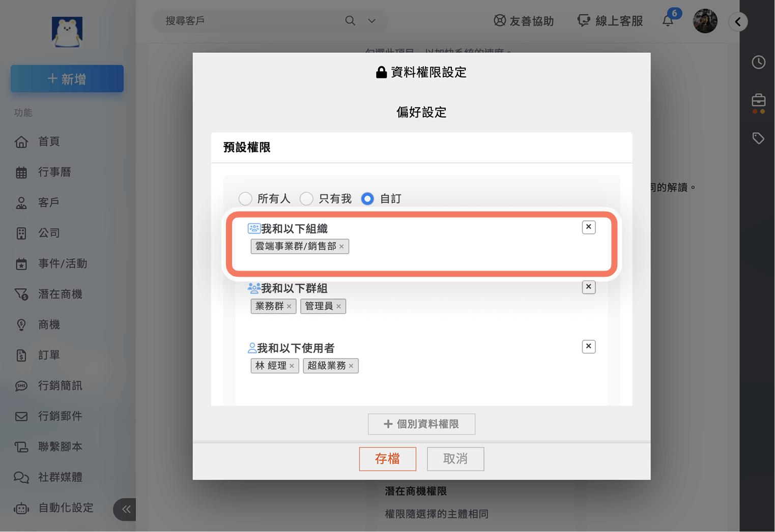The image size is (775, 532).
Task: Open 行事曆 in the sidebar menu
Action: point(54,172)
